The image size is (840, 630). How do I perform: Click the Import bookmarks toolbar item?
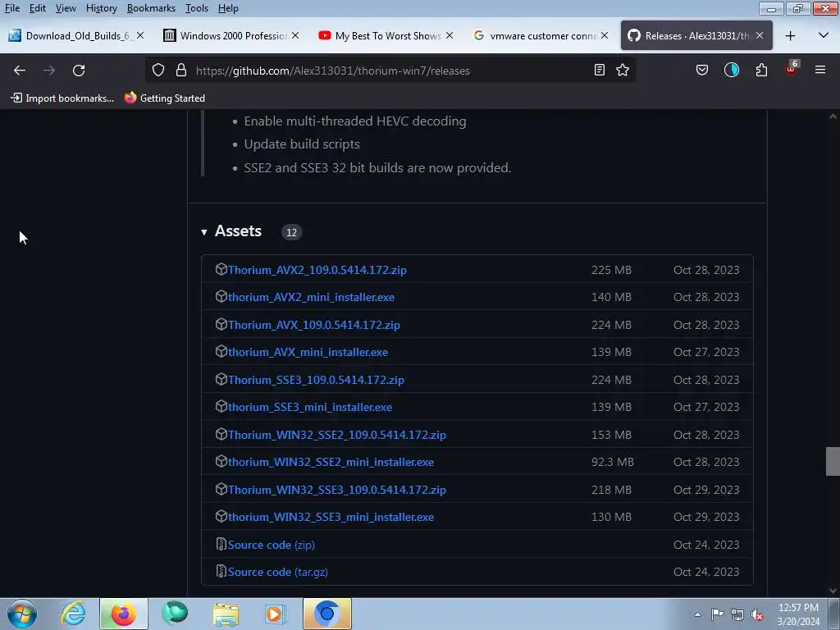(62, 98)
